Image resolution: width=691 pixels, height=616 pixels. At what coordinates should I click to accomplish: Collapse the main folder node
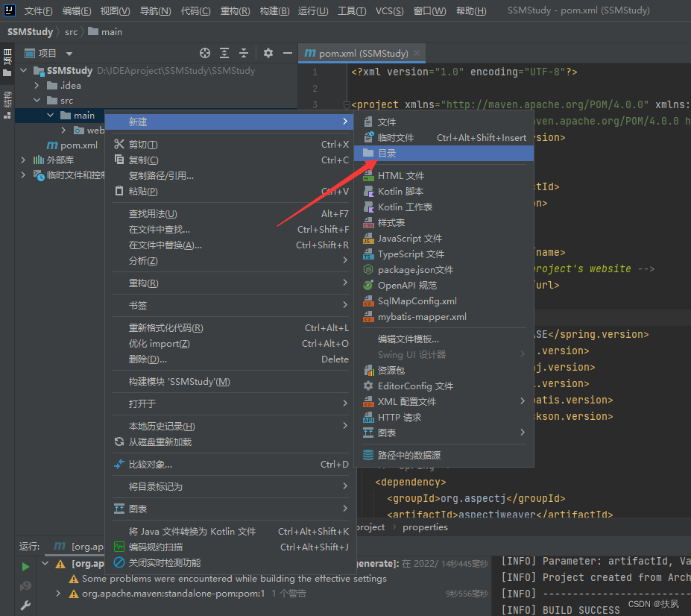coord(50,115)
